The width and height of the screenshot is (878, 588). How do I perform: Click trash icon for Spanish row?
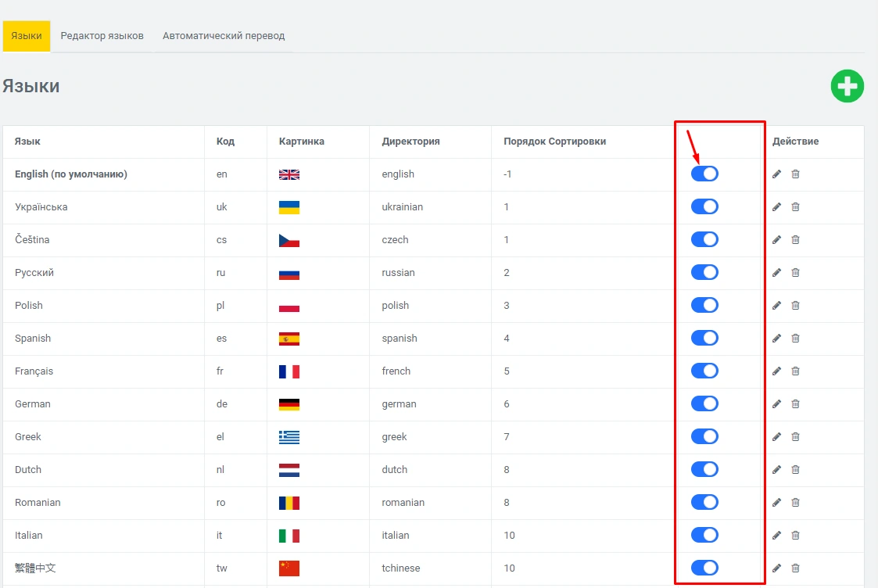[795, 339]
